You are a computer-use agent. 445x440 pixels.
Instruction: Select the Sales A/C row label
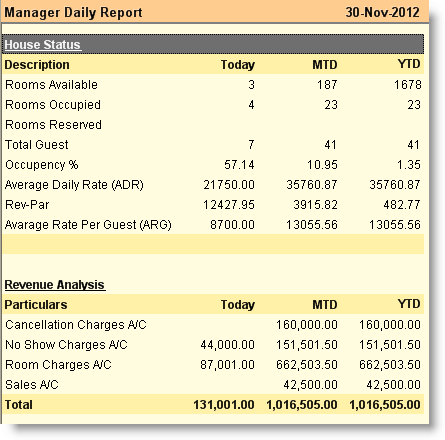32,385
